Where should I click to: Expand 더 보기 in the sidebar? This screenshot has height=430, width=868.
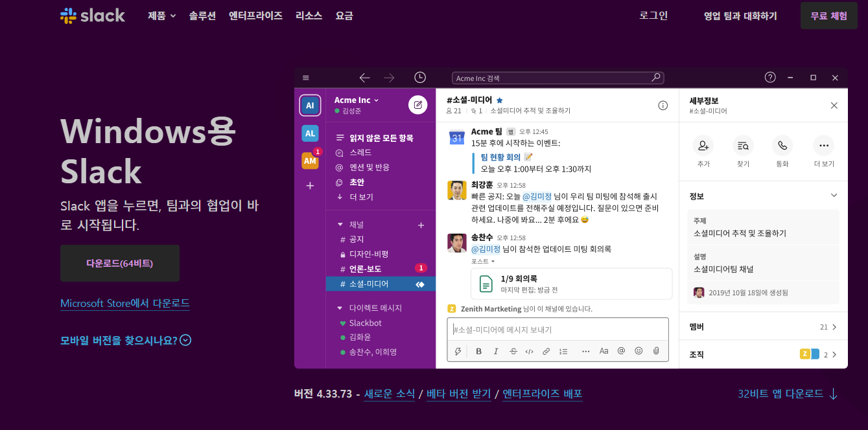click(x=355, y=197)
